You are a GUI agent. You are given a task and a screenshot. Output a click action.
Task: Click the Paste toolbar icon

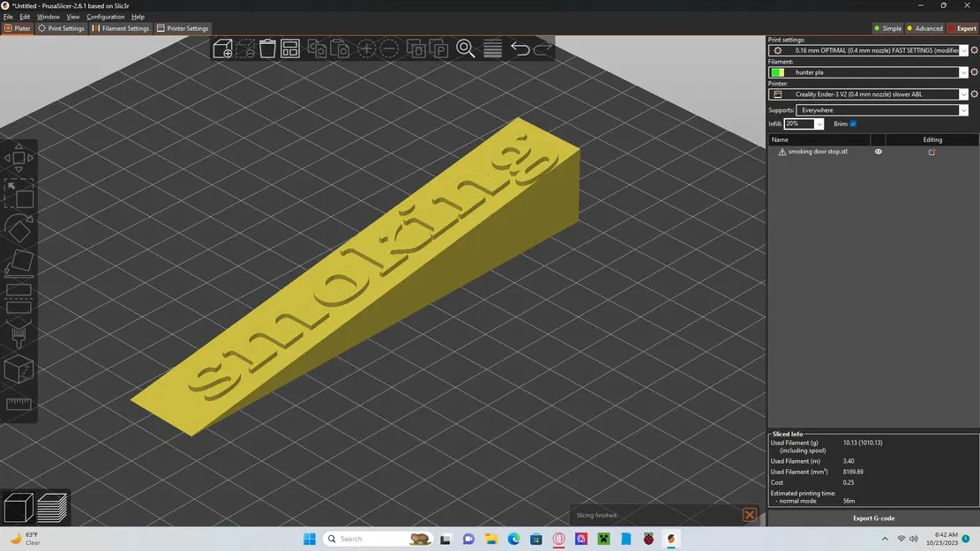pos(340,48)
